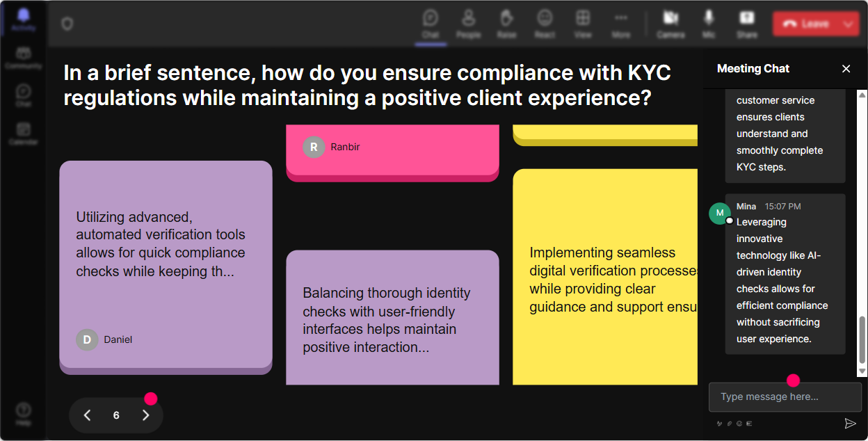Expand the Leave button dropdown arrow
Viewport: 868px width, 441px height.
[849, 24]
